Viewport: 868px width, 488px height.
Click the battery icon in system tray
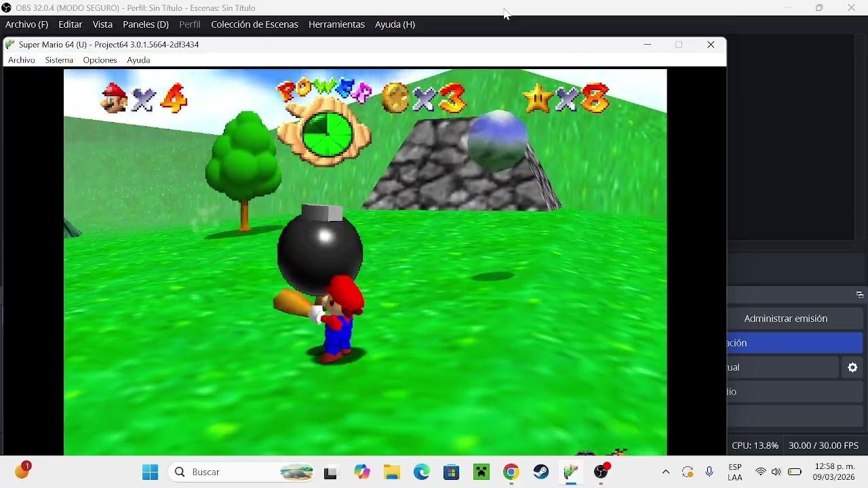[795, 472]
